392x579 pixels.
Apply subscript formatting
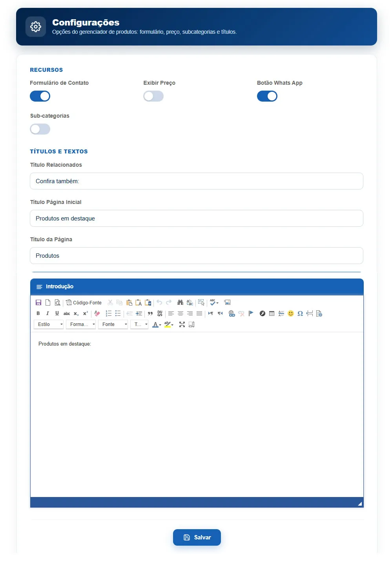point(76,313)
